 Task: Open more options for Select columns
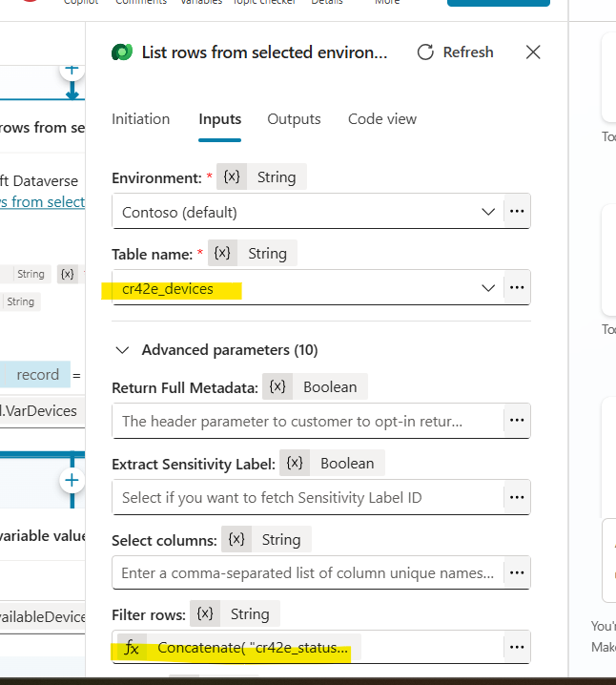tap(517, 572)
